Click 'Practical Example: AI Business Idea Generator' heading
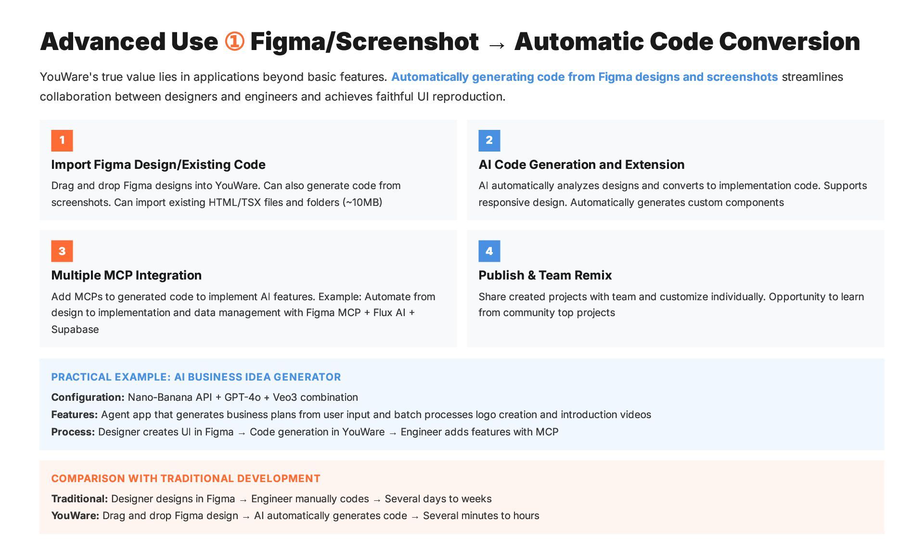The height and width of the screenshot is (560, 924). point(196,377)
